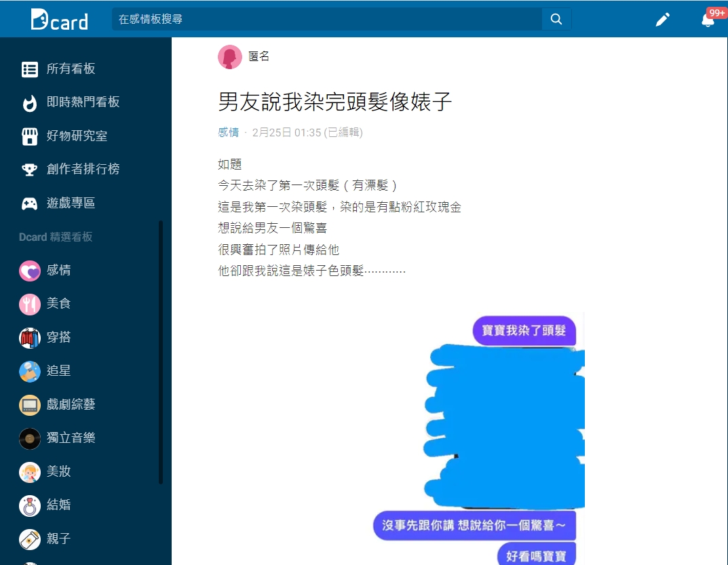Click the 結婚 board ring icon

(30, 505)
